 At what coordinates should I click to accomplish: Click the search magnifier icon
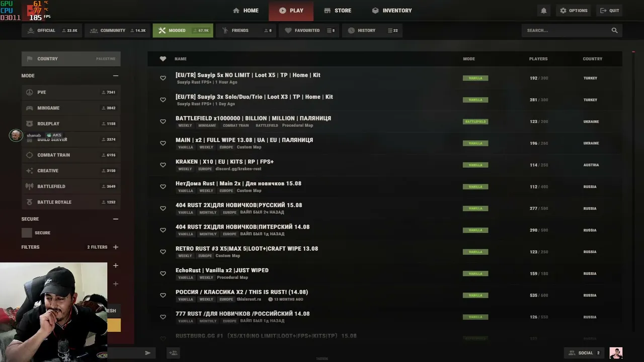(x=614, y=31)
